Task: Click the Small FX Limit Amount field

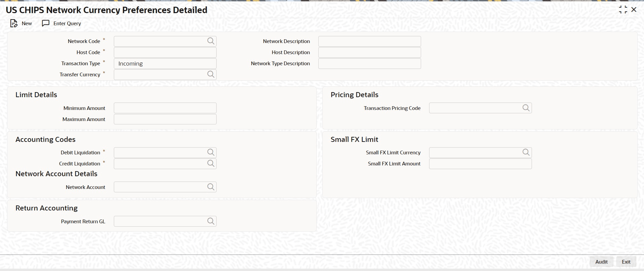Action: click(480, 164)
